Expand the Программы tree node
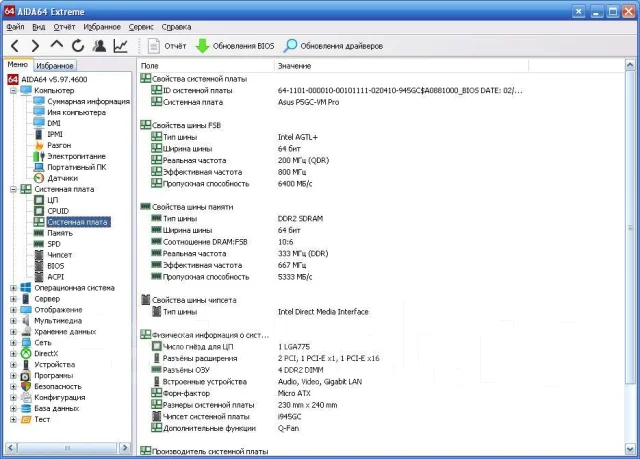The image size is (640, 459). [13, 375]
